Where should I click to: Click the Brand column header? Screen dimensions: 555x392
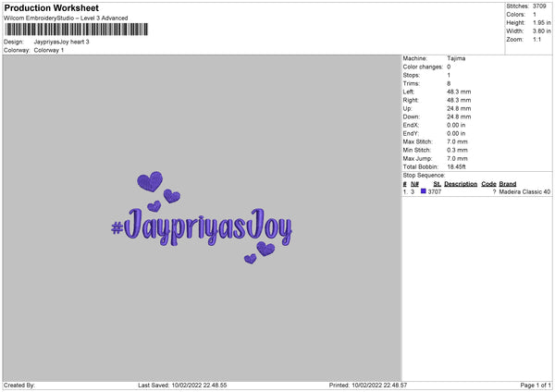coord(508,184)
